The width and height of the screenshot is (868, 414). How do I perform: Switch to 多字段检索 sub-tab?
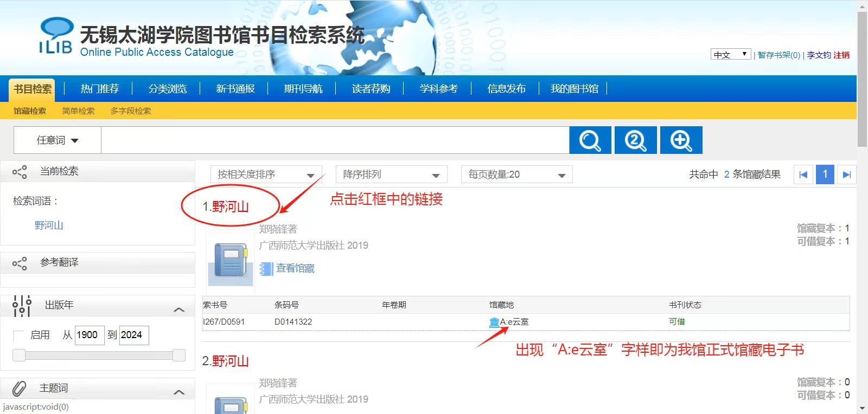point(131,111)
